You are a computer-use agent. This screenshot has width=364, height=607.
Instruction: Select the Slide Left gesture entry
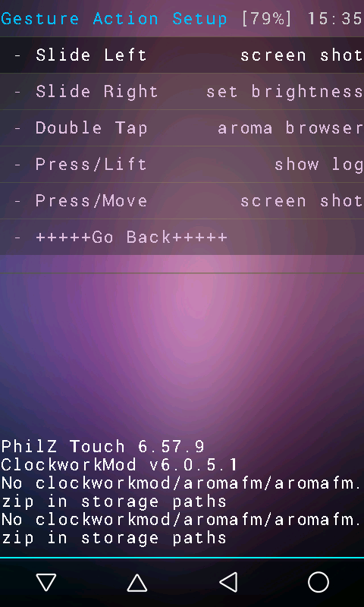(182, 55)
